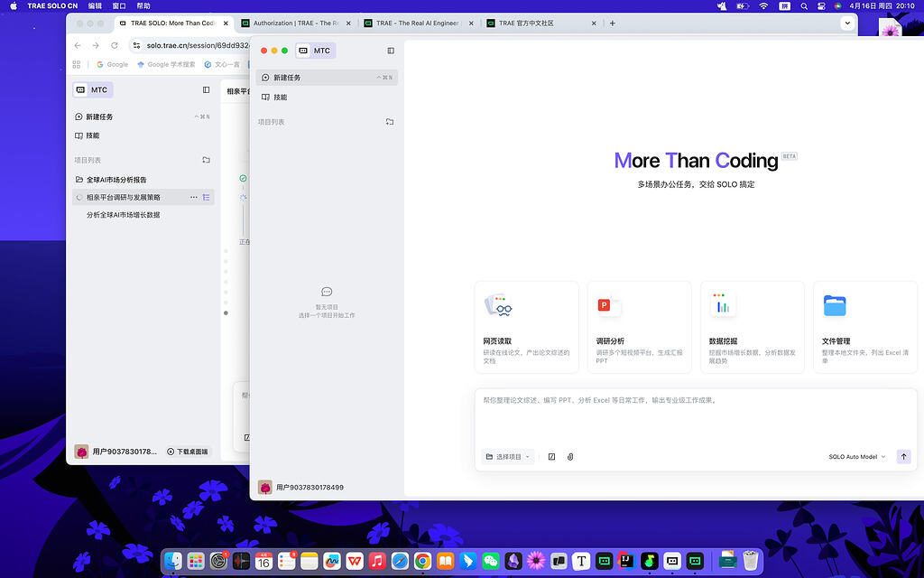Open Spotlight search in menu bar
Image resolution: width=924 pixels, height=578 pixels.
click(804, 6)
